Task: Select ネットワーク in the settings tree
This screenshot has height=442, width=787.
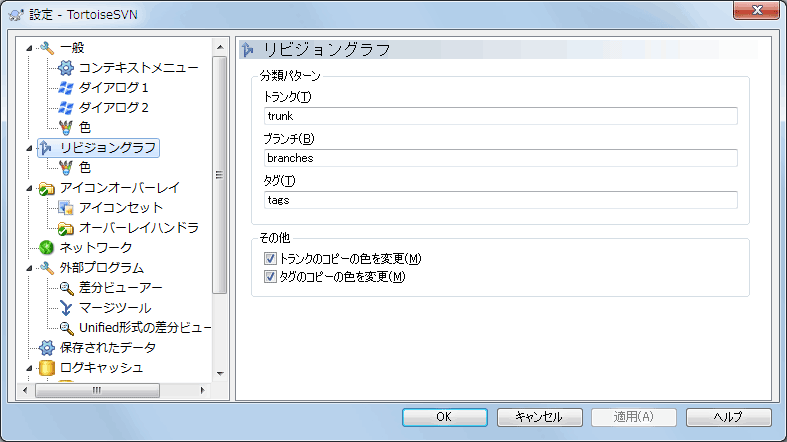Action: point(96,248)
